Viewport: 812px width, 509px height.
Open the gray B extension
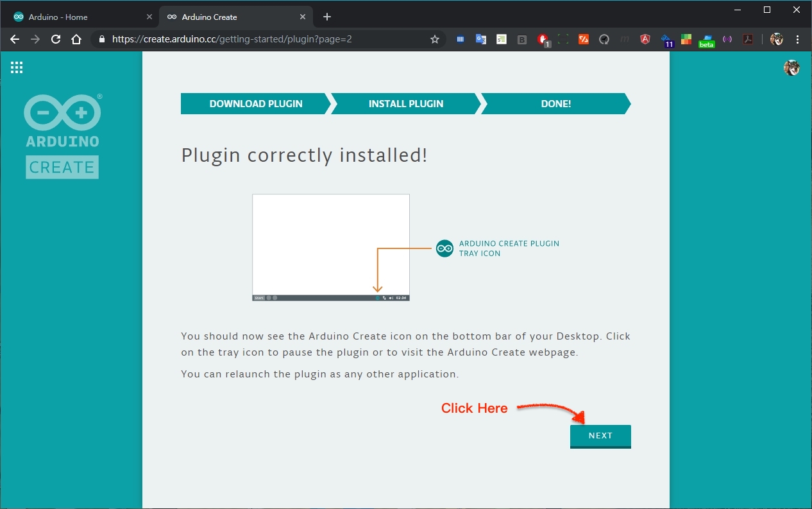click(522, 39)
